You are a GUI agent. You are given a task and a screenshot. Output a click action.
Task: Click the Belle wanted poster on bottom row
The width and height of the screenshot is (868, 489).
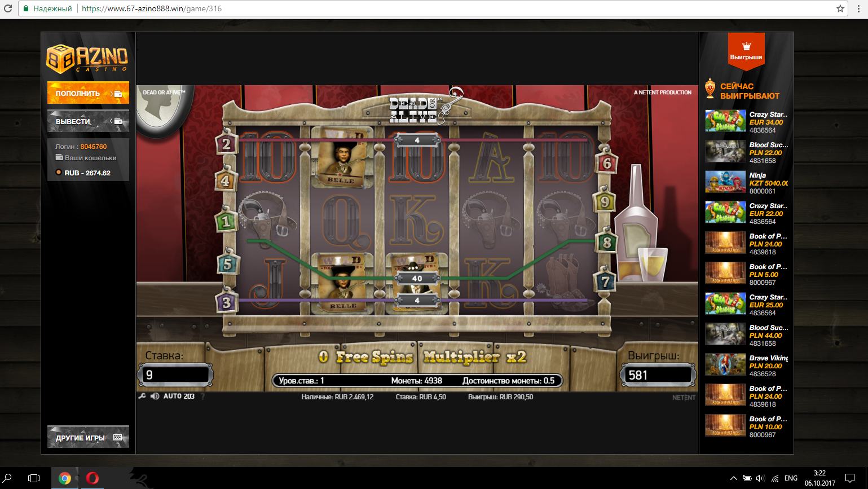click(x=342, y=283)
